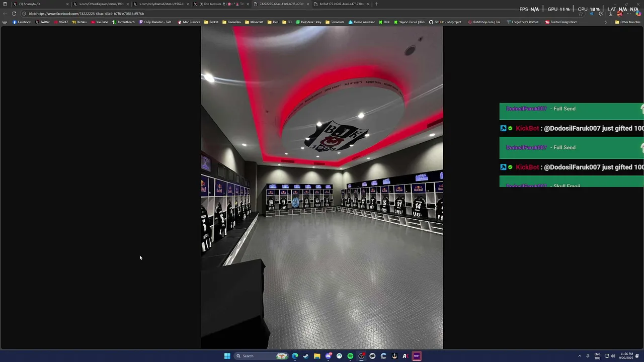This screenshot has height=362, width=644.
Task: Open the VG247 bookmark
Action: point(61,22)
